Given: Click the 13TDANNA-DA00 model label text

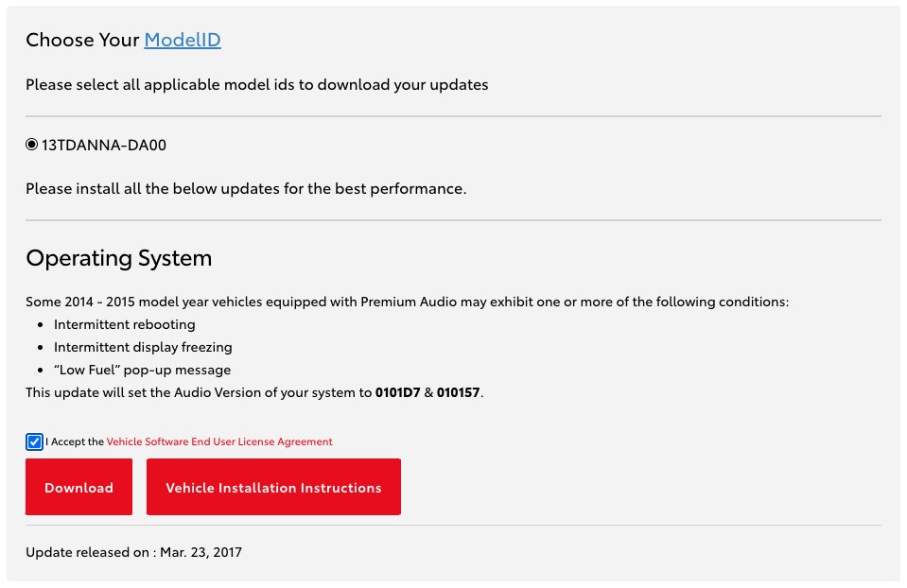Looking at the screenshot, I should click(103, 145).
